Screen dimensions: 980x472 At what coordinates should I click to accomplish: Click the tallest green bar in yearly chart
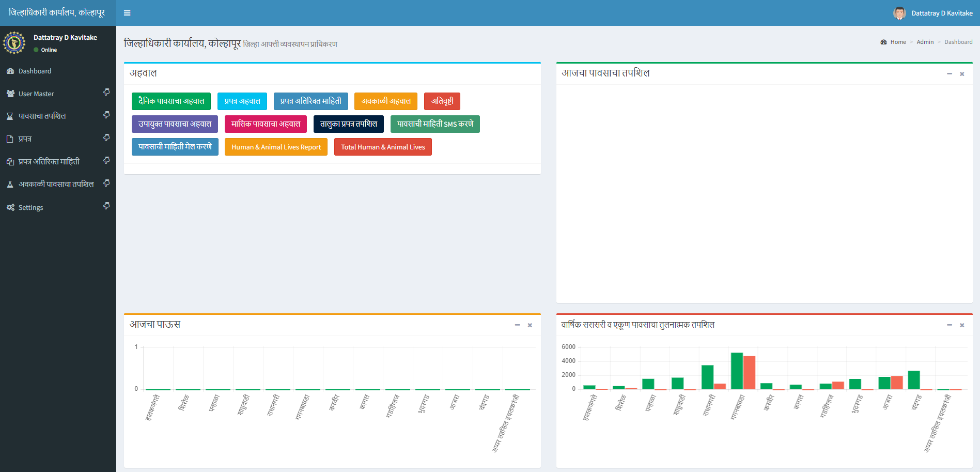point(737,371)
